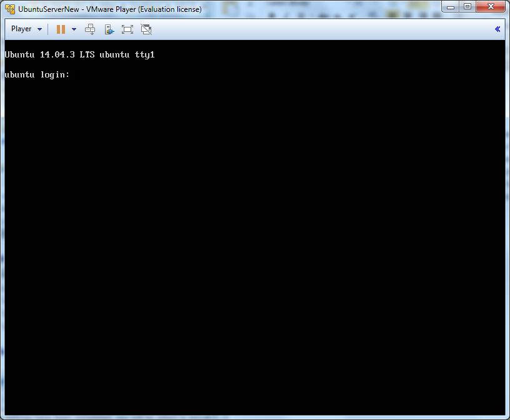Send Ctrl+Alt+Del to the virtual machine
Image resolution: width=510 pixels, height=420 pixels.
(x=90, y=29)
